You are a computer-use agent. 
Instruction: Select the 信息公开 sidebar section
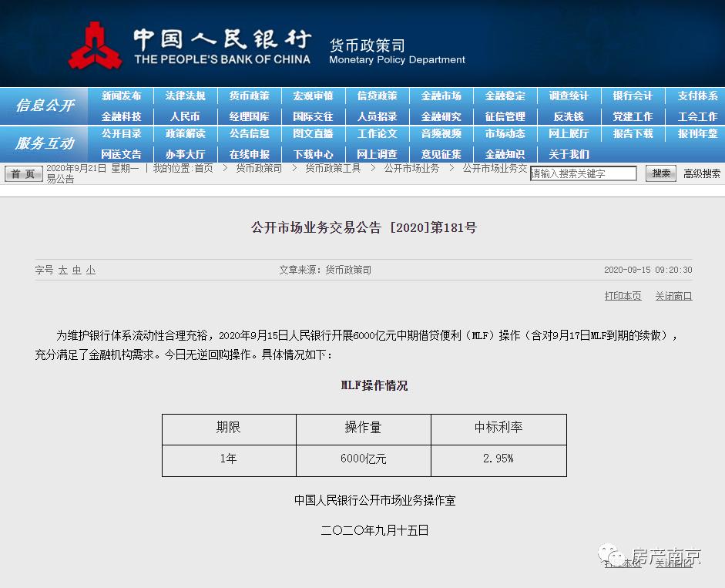click(x=44, y=106)
